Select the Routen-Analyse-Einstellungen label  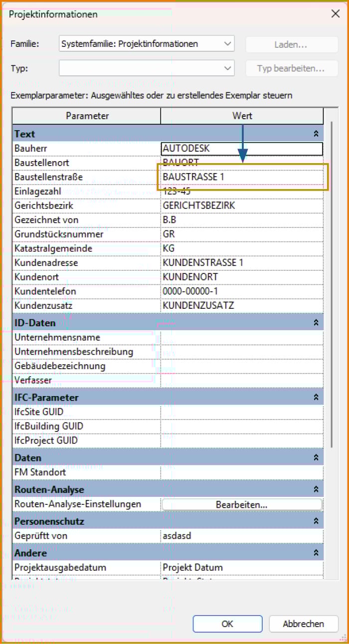(x=78, y=504)
